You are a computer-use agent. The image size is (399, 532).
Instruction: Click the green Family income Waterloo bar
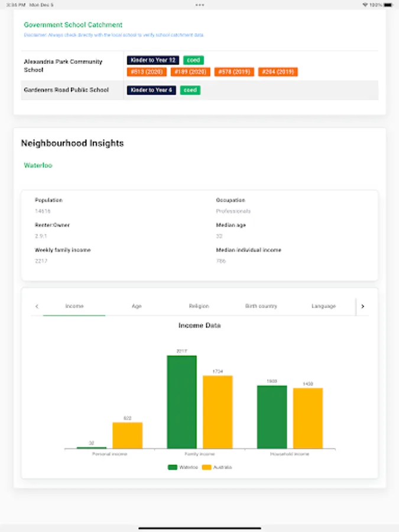[182, 402]
